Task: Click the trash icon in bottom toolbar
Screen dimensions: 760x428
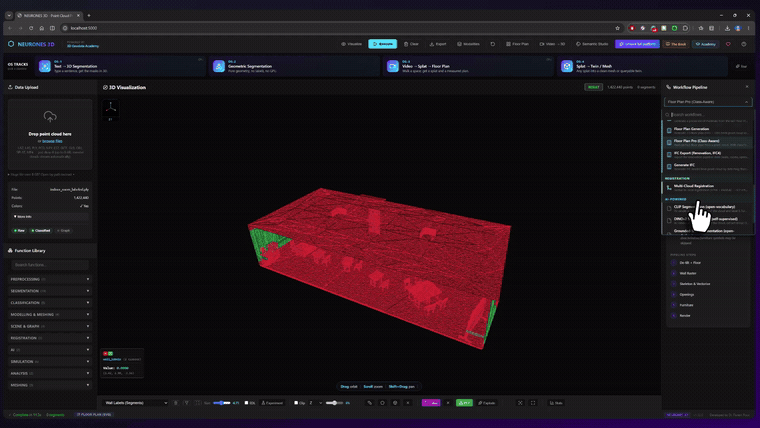Action: coord(175,403)
